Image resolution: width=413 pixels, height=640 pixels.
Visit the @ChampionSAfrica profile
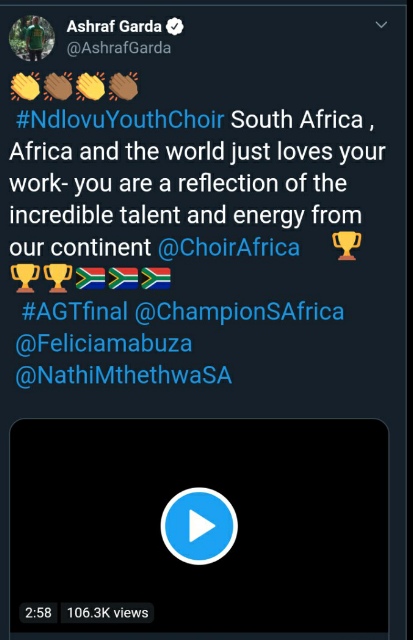[x=240, y=312]
